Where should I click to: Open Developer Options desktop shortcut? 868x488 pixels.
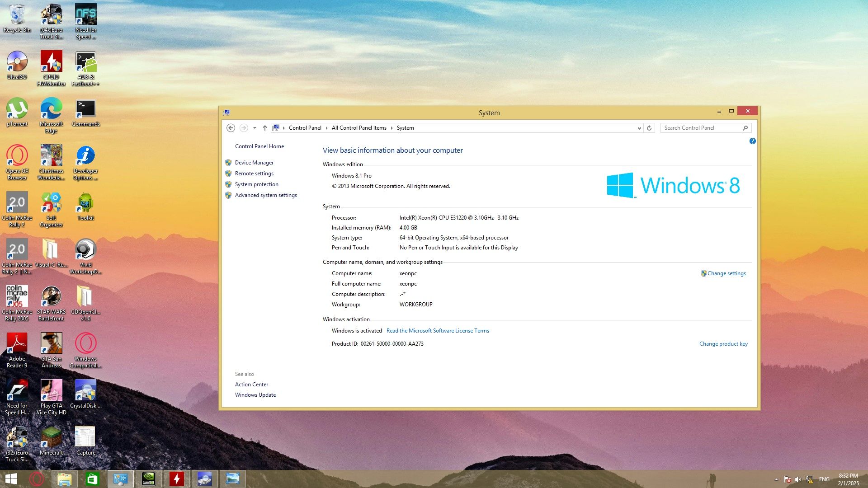pyautogui.click(x=85, y=162)
